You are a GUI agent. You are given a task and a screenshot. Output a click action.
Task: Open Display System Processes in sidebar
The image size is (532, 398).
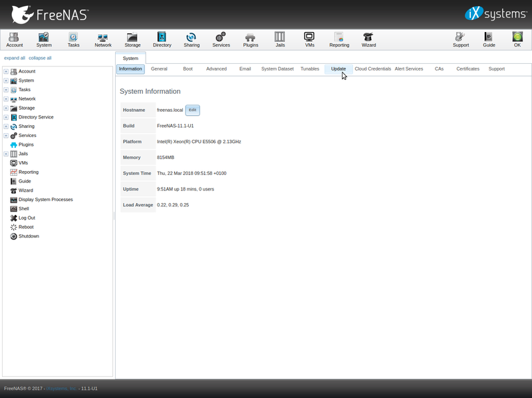coord(45,200)
